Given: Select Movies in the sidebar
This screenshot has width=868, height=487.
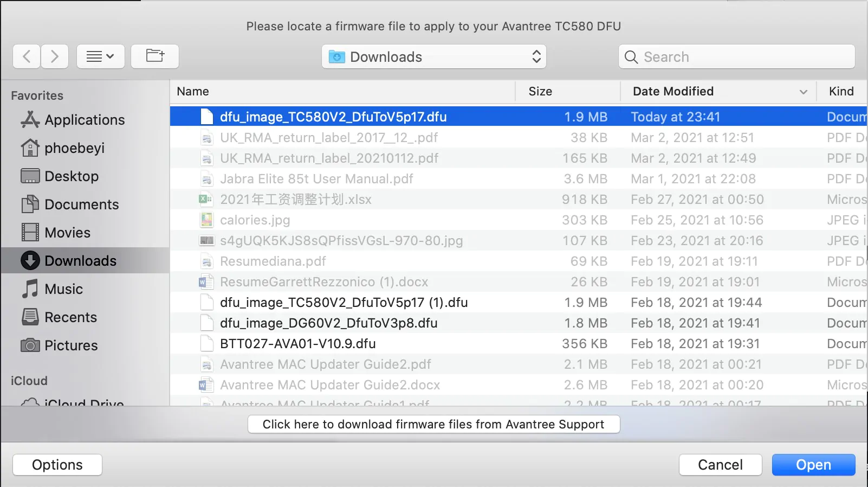Looking at the screenshot, I should tap(67, 233).
